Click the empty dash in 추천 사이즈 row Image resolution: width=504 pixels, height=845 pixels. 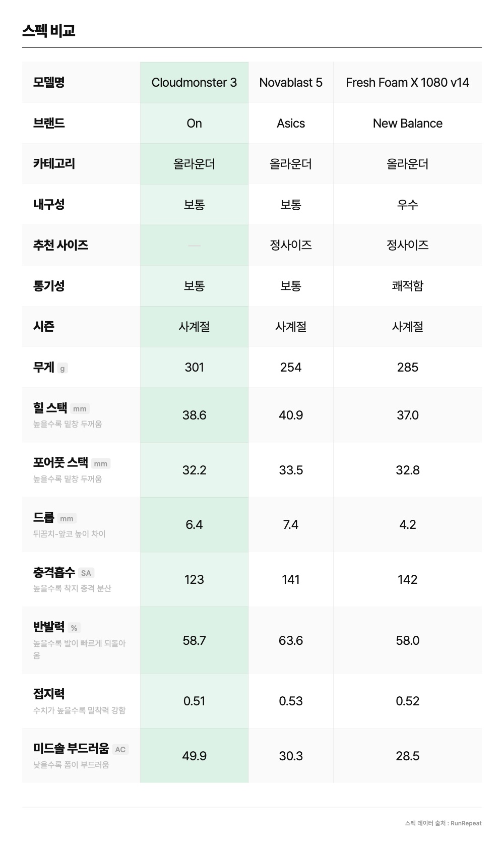tap(194, 246)
